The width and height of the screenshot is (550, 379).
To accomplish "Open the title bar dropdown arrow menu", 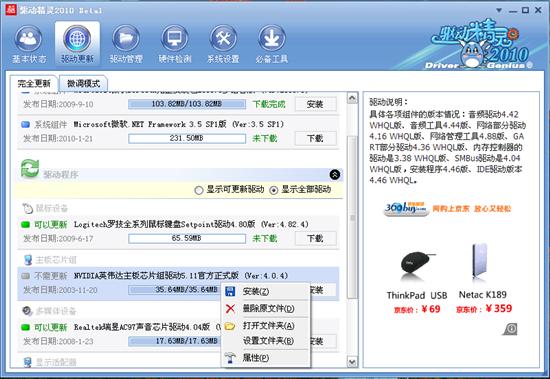I will pos(499,11).
